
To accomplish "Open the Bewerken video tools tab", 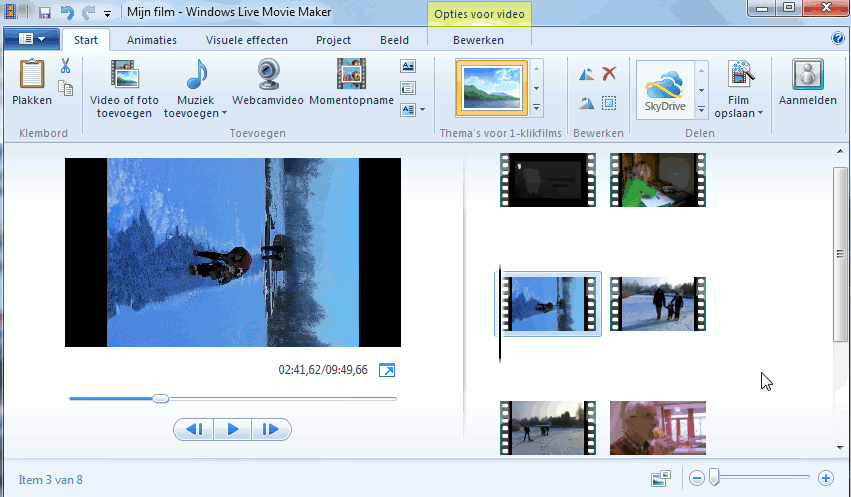I will [x=479, y=40].
